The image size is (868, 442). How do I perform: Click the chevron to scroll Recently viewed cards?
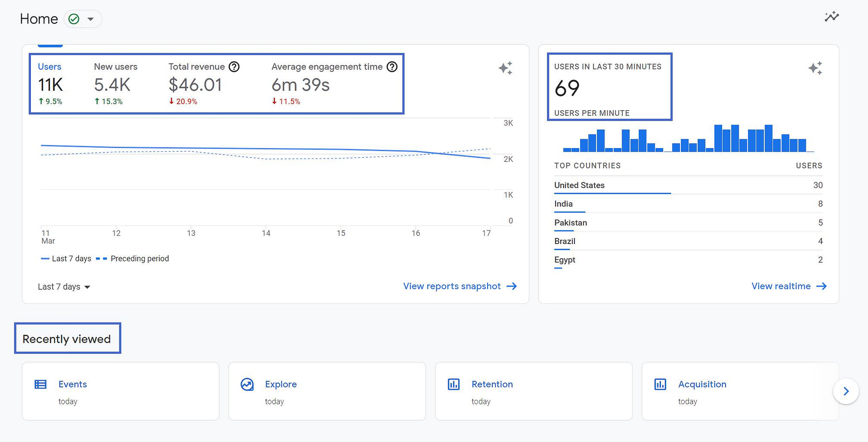coord(845,391)
